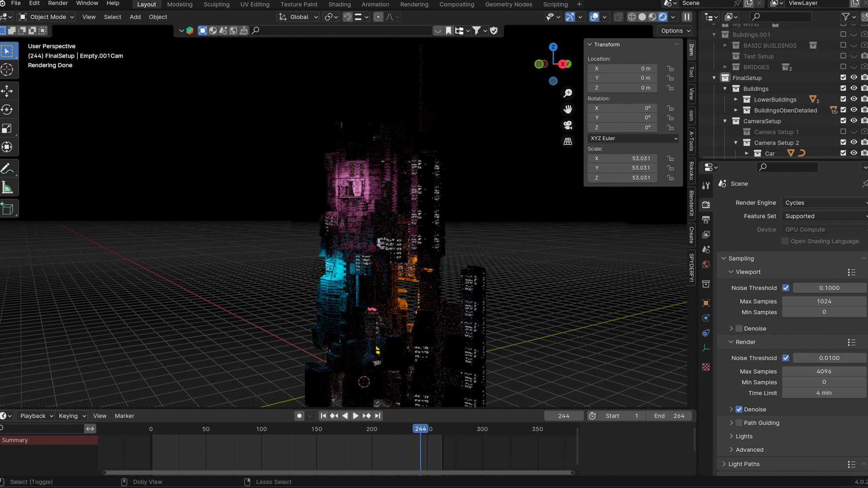Open Render properties tab icon
The image size is (868, 488).
[x=706, y=205]
